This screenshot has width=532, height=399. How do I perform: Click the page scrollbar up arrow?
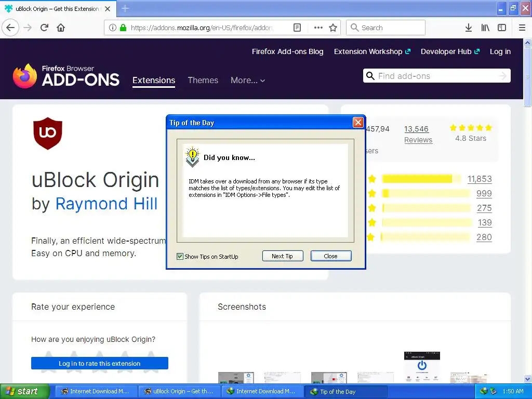[x=528, y=43]
